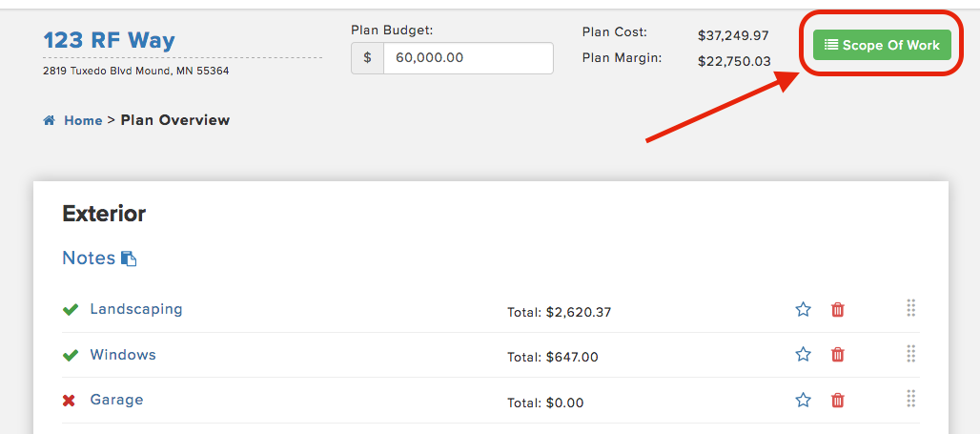Open the Windows line item

123,355
